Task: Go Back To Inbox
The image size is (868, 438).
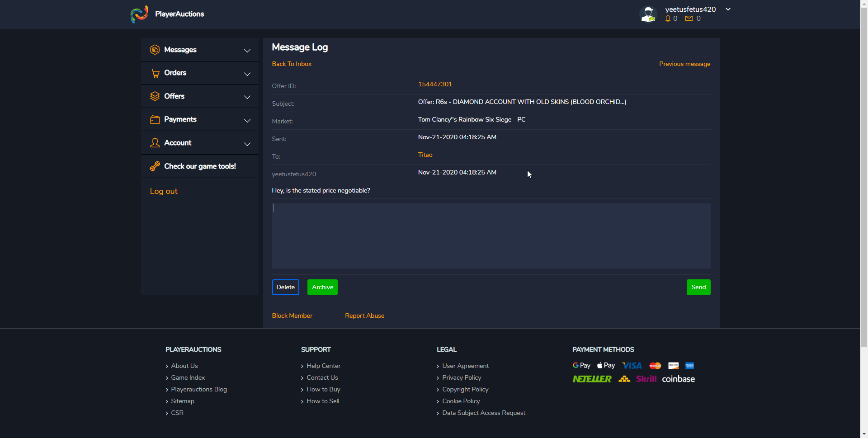Action: point(292,64)
